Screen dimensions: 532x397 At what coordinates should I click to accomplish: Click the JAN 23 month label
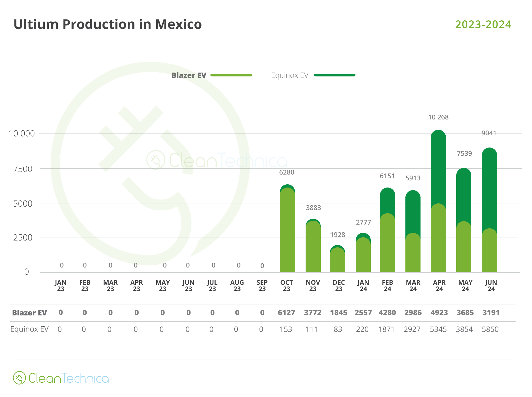[61, 286]
